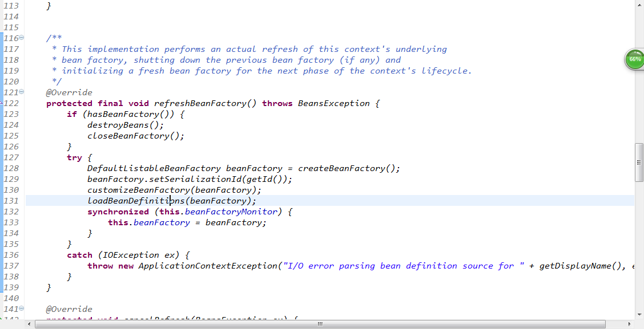
Task: Click the @Override annotation on line 141
Action: [x=69, y=309]
